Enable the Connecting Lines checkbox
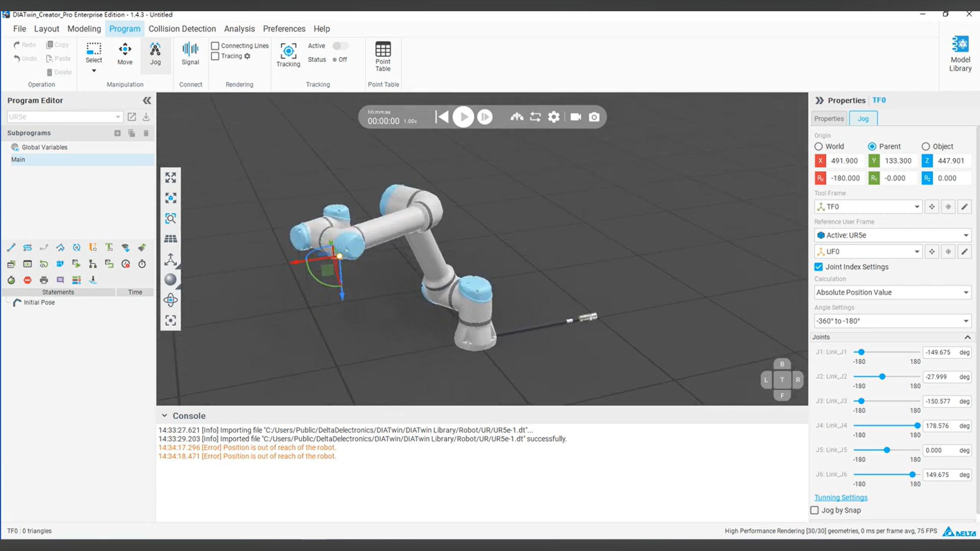980x551 pixels. click(x=215, y=46)
